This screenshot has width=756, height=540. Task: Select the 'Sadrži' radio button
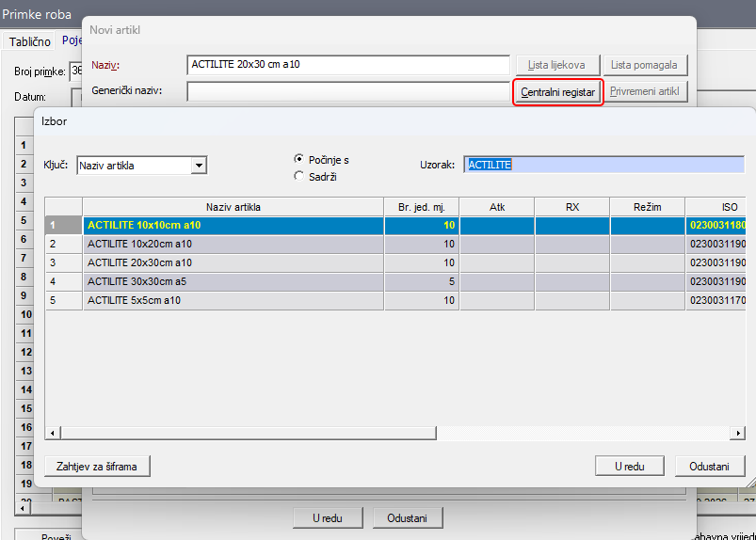(x=299, y=176)
